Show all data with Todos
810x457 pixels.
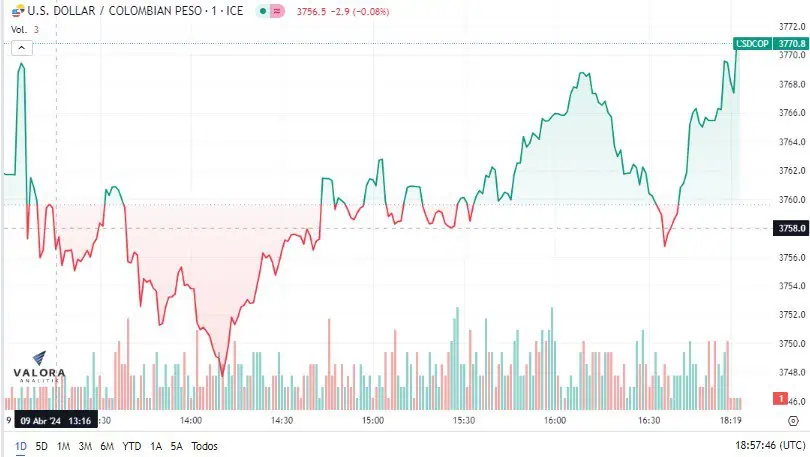point(205,446)
